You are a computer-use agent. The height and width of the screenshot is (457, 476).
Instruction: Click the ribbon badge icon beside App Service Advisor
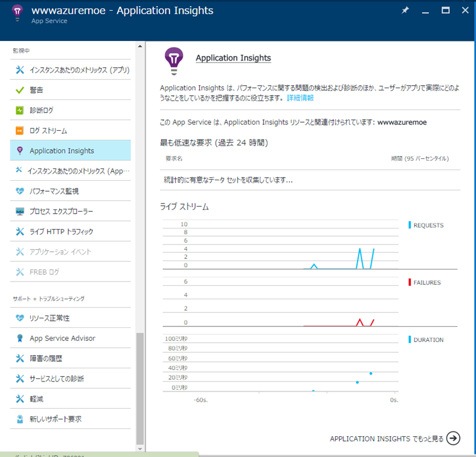coord(20,338)
